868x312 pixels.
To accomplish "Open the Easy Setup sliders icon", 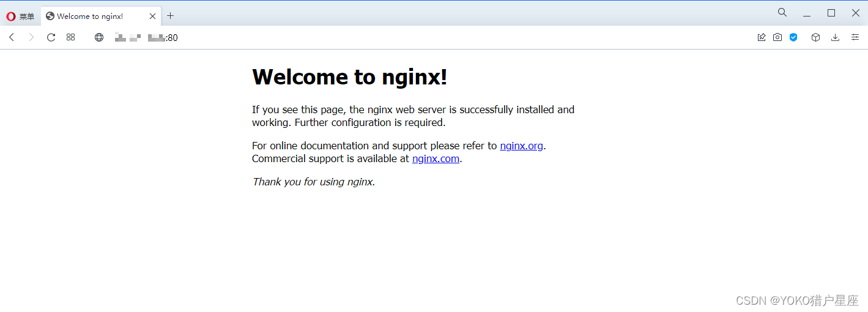I will [855, 37].
